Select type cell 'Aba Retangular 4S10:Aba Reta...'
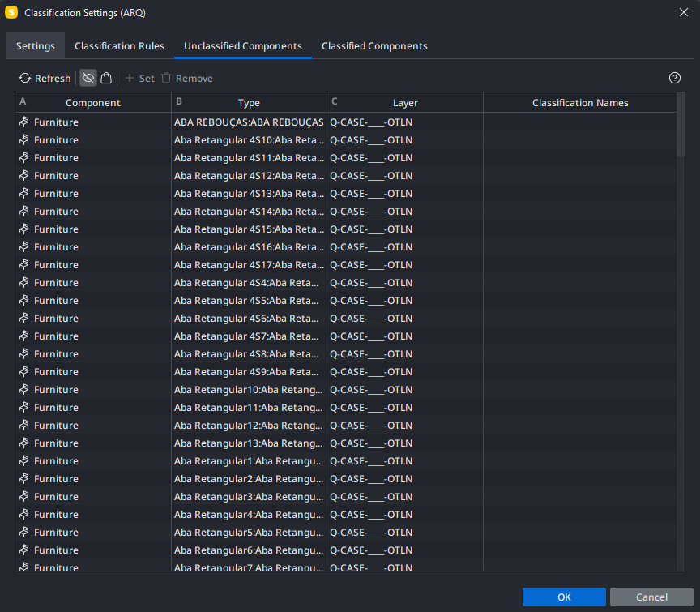The width and height of the screenshot is (700, 612). pos(249,139)
